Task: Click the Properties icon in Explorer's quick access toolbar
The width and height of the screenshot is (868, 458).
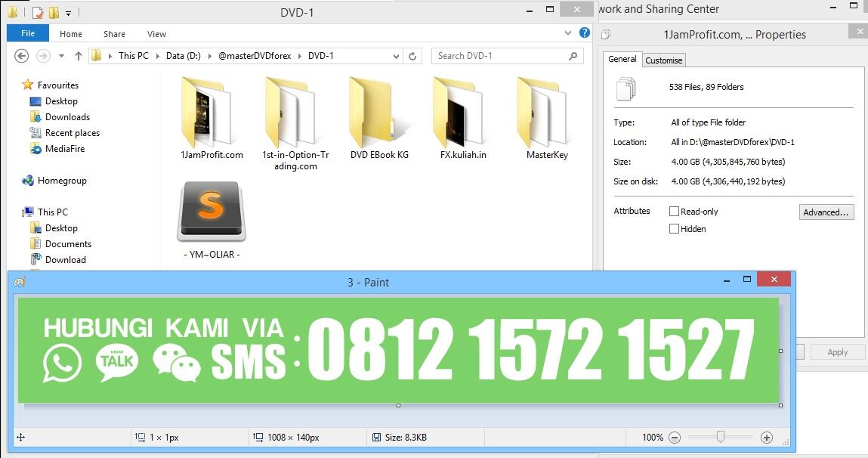Action: coord(38,11)
